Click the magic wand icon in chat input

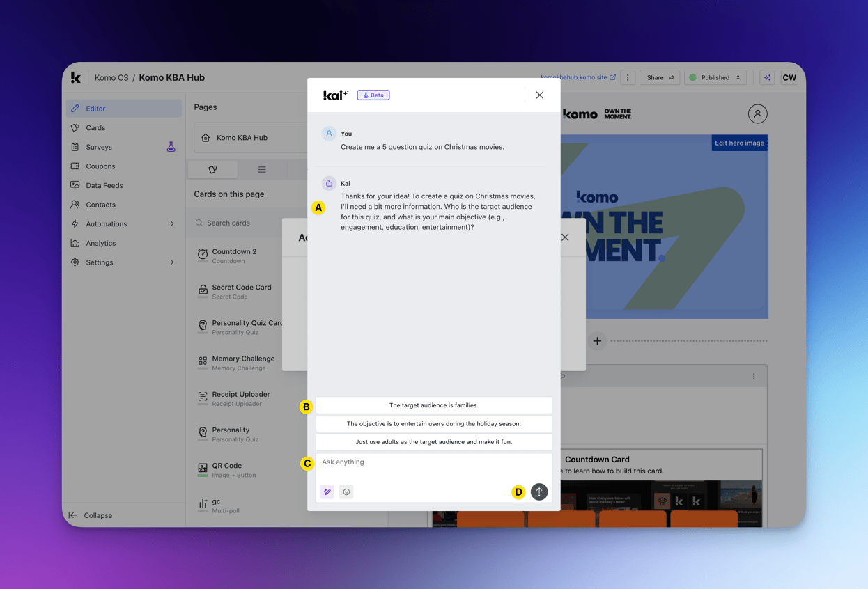tap(327, 492)
